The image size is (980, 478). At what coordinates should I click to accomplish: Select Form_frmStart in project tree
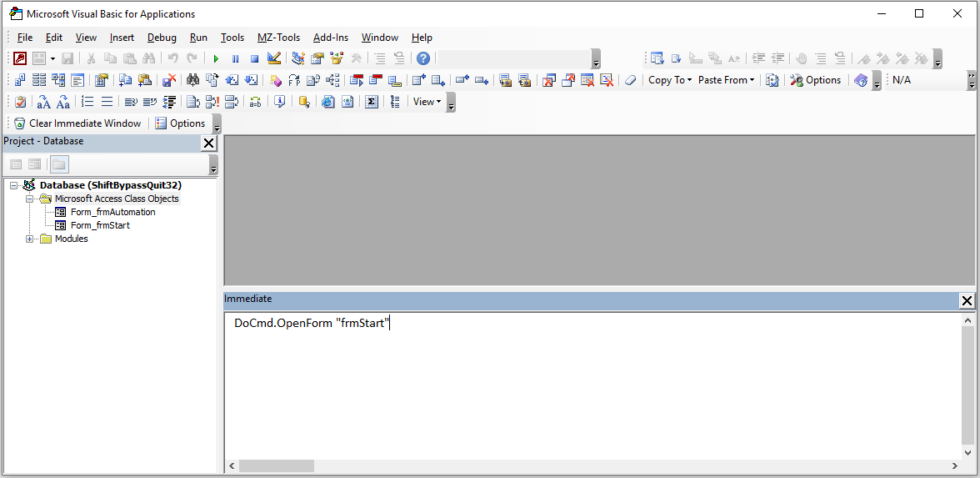pyautogui.click(x=100, y=225)
